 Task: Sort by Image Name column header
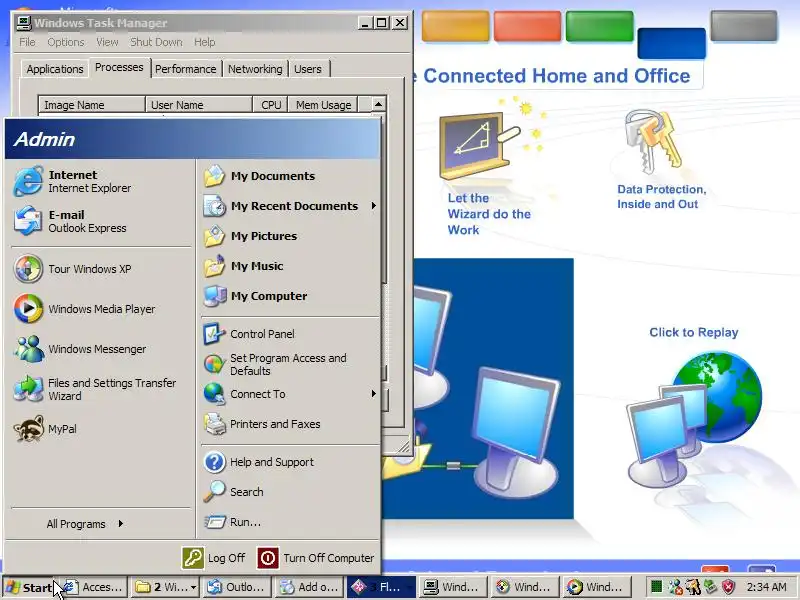tap(92, 105)
